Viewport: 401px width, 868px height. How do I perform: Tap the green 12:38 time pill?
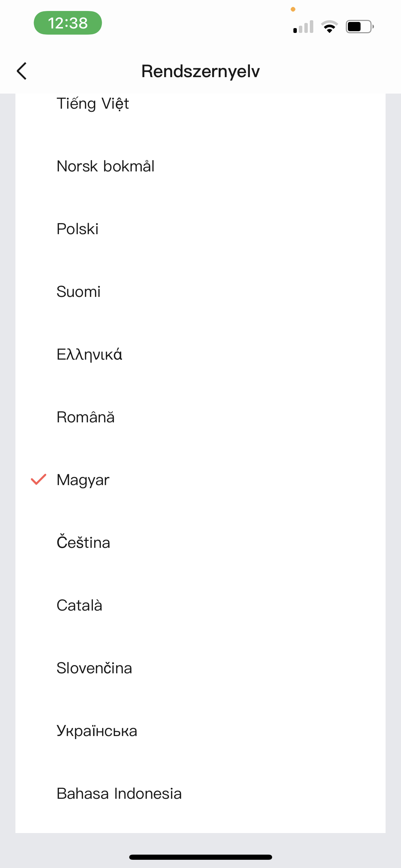(x=68, y=23)
